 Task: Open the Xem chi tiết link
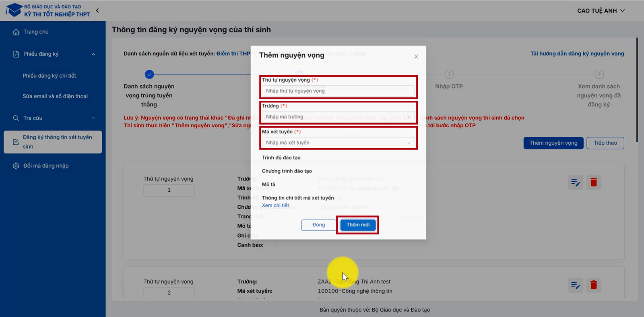click(x=275, y=205)
